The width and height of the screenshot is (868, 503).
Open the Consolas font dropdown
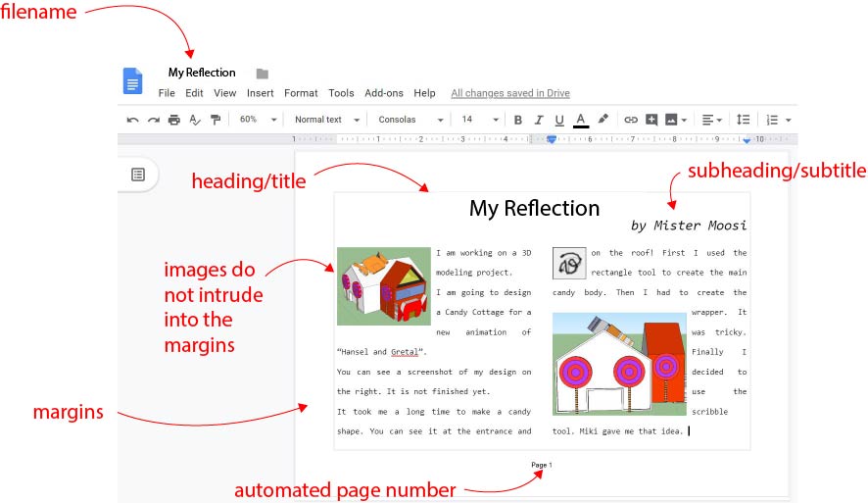pos(410,120)
